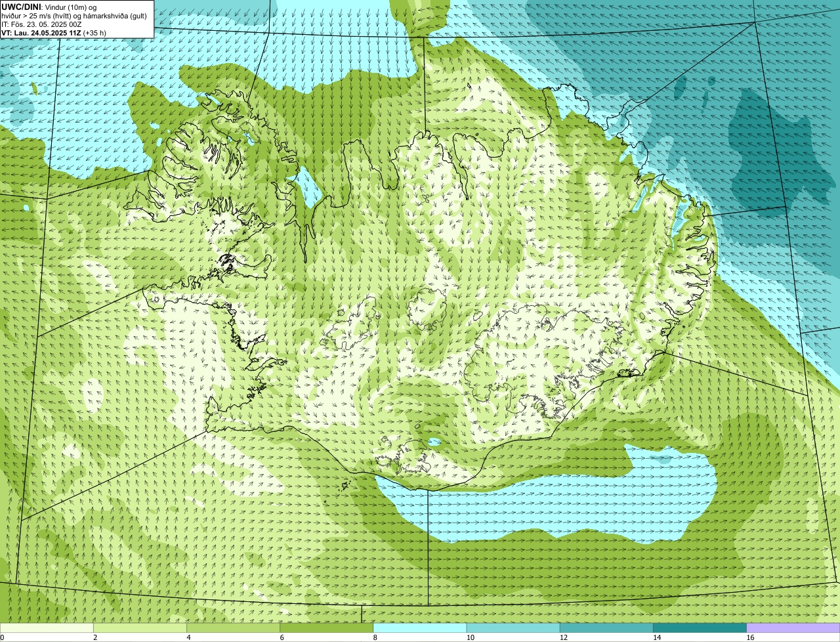Image resolution: width=840 pixels, height=642 pixels.
Task: Click the lavender legend swatch above 16 m/s
Action: pyautogui.click(x=793, y=628)
